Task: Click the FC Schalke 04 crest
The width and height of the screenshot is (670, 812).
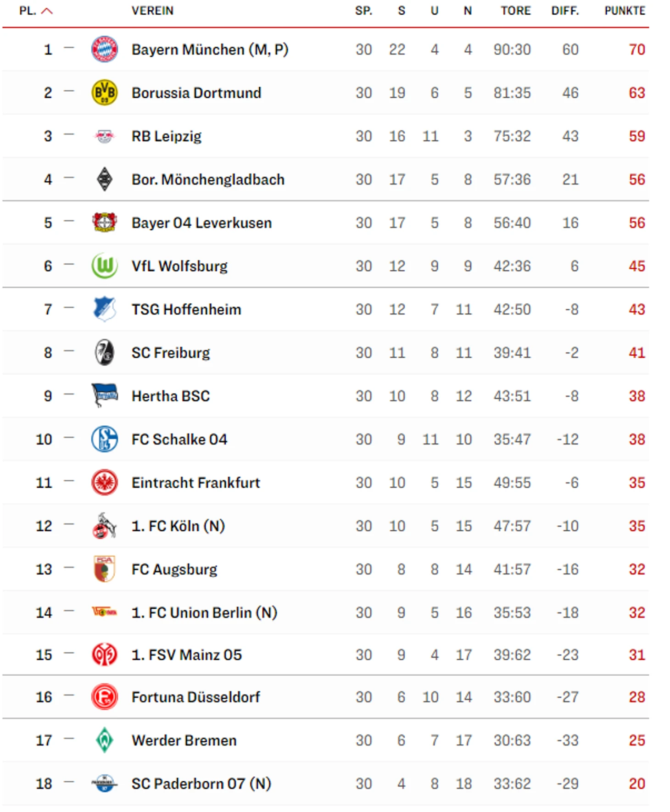Action: tap(105, 439)
